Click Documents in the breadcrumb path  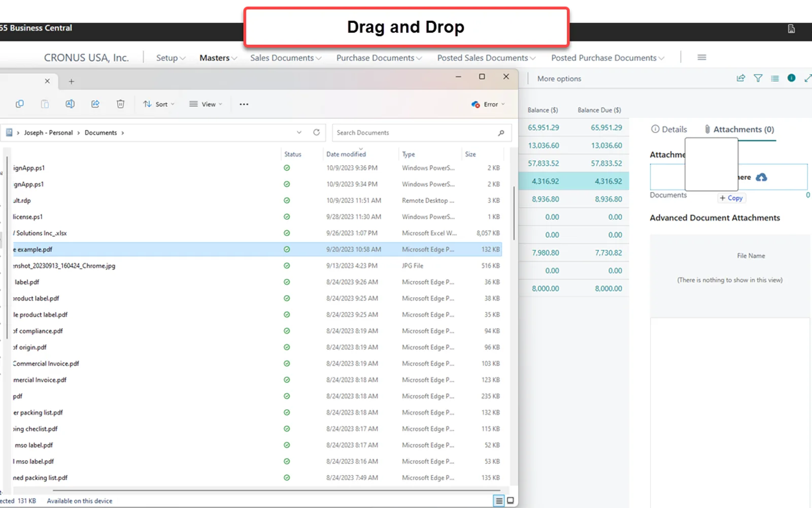tap(100, 133)
